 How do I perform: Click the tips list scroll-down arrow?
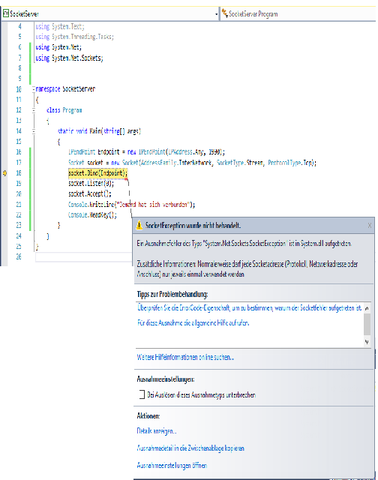point(367,342)
